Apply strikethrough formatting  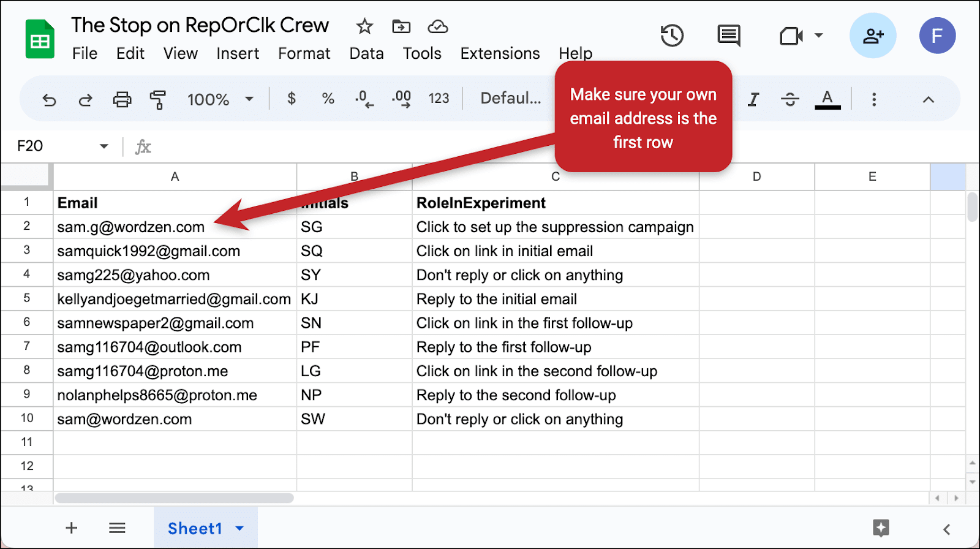790,99
